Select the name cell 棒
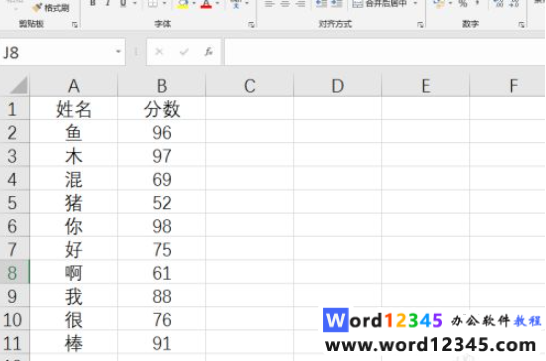The width and height of the screenshot is (546, 361). click(x=74, y=343)
